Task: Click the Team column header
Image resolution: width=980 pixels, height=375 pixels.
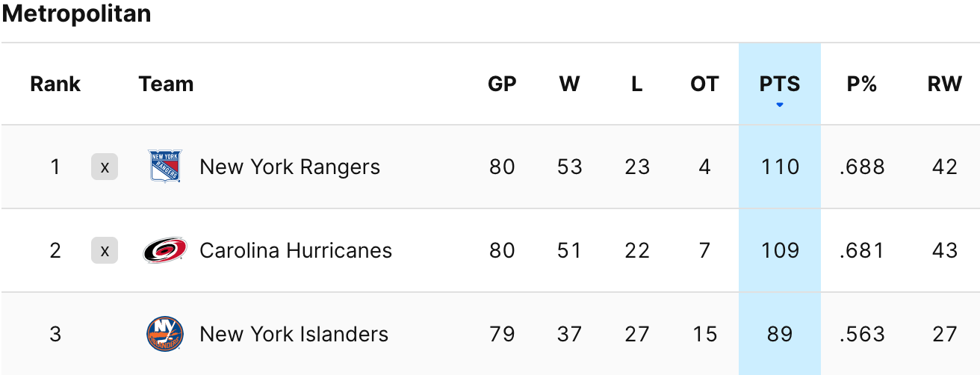Action: [x=166, y=84]
